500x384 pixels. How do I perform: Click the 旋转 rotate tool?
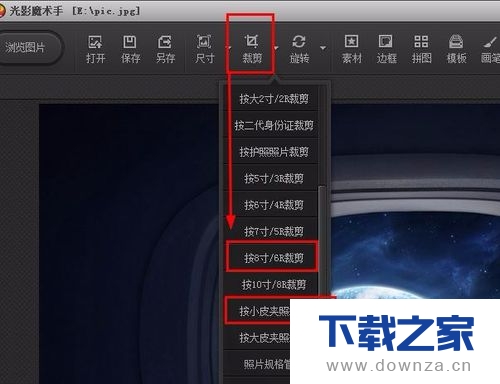pyautogui.click(x=299, y=49)
